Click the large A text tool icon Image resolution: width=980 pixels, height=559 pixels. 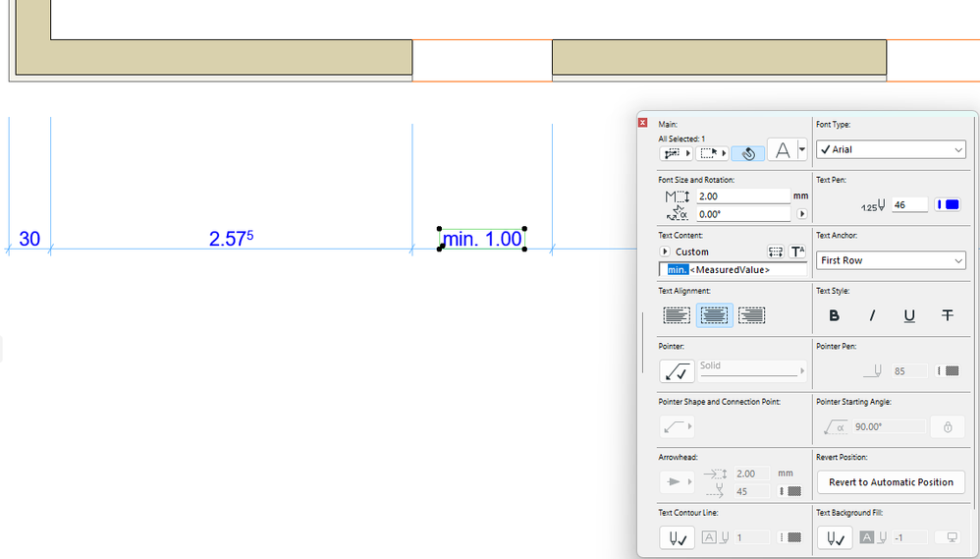point(783,150)
